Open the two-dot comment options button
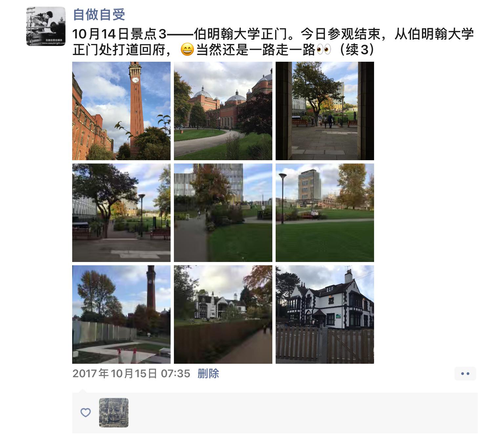Image resolution: width=504 pixels, height=435 pixels. (465, 374)
